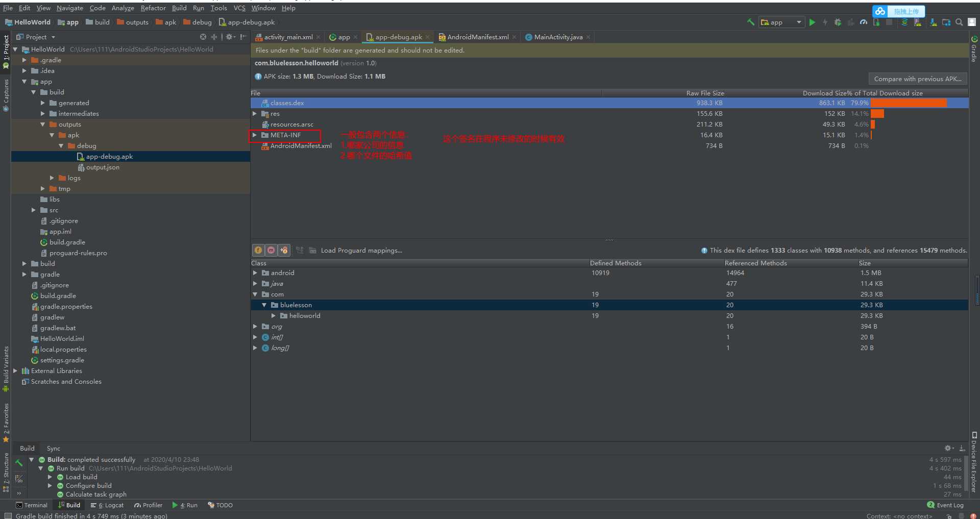Viewport: 980px width, 519px height.
Task: Switch to the activity_main.xml editor tab
Action: point(288,37)
